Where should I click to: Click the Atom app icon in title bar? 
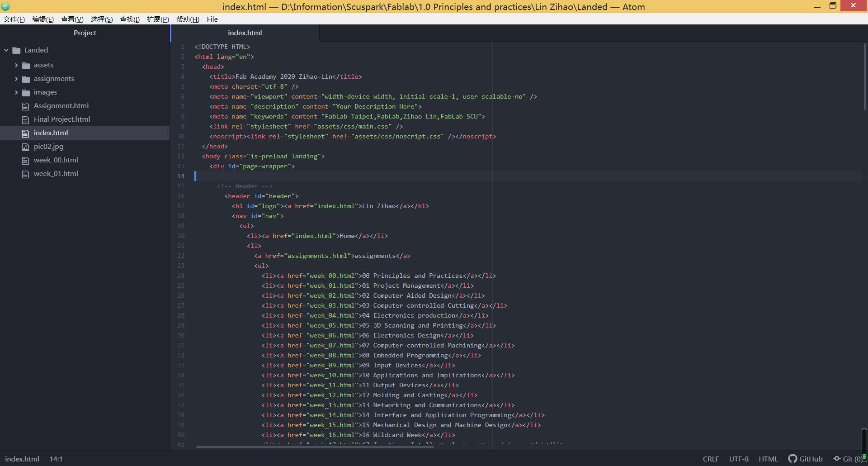(x=5, y=6)
